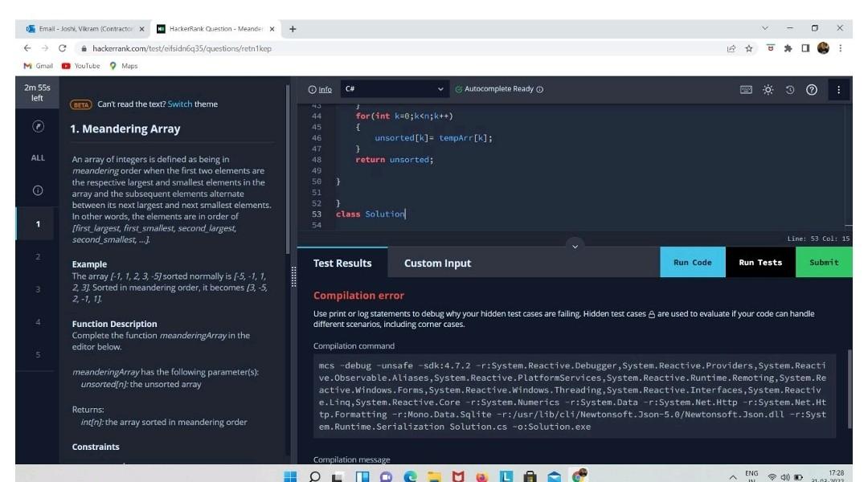This screenshot has width=868, height=482.
Task: Submit the solution
Action: tap(824, 263)
